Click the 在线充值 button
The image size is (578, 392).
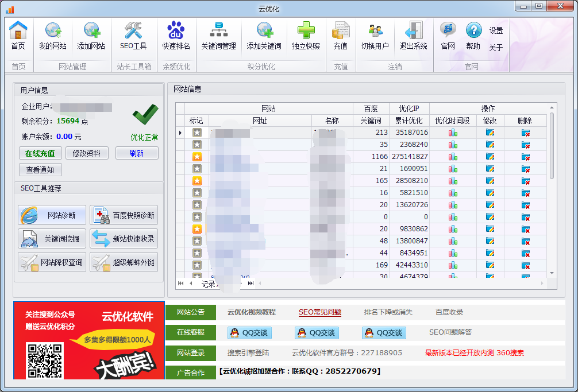point(40,153)
